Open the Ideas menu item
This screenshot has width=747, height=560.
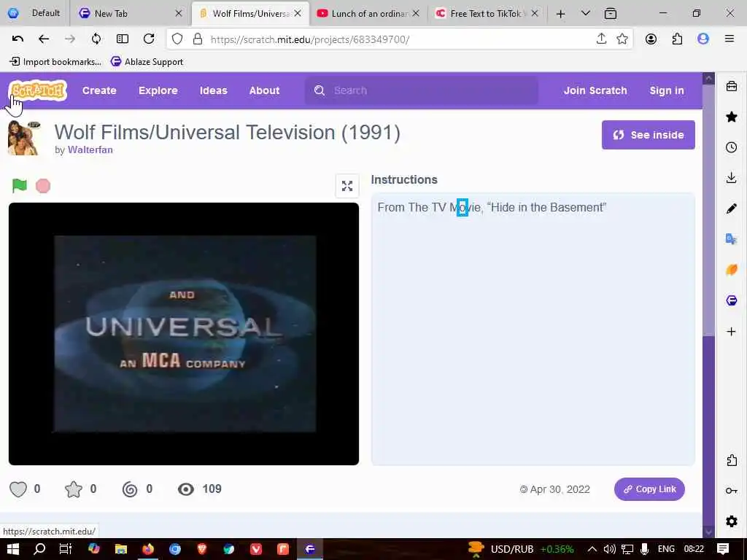click(x=214, y=90)
